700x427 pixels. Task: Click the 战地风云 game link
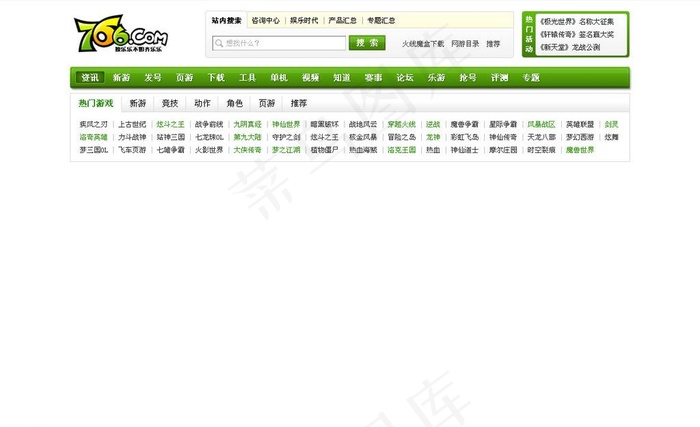click(363, 124)
